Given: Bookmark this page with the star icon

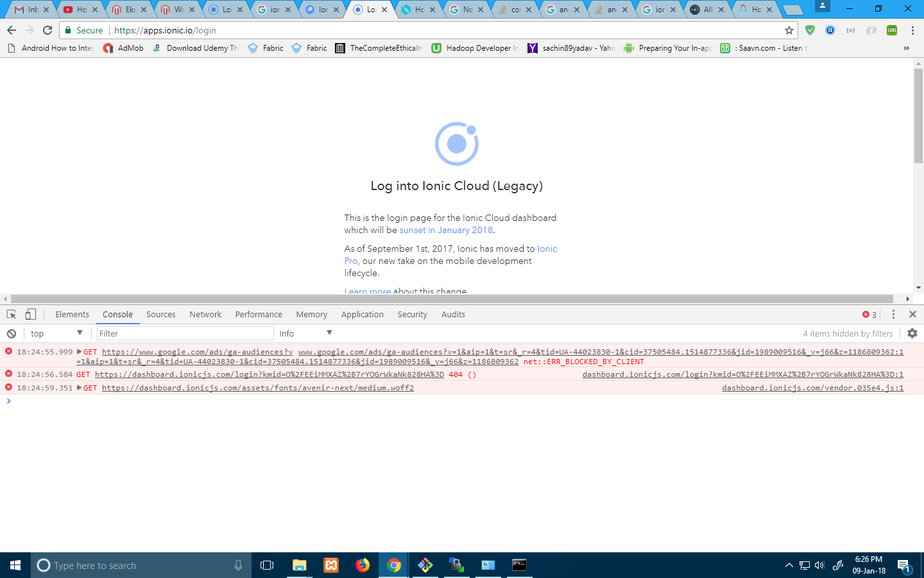Looking at the screenshot, I should (x=789, y=30).
